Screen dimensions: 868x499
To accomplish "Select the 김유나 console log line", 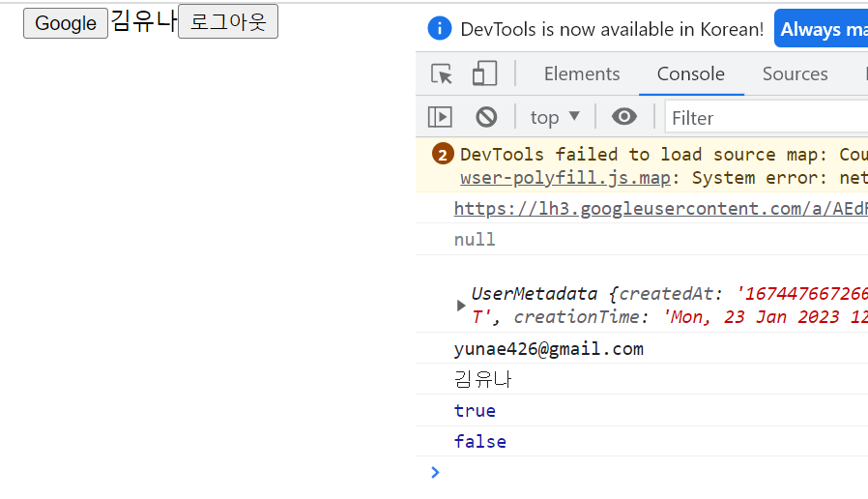I will coord(482,379).
